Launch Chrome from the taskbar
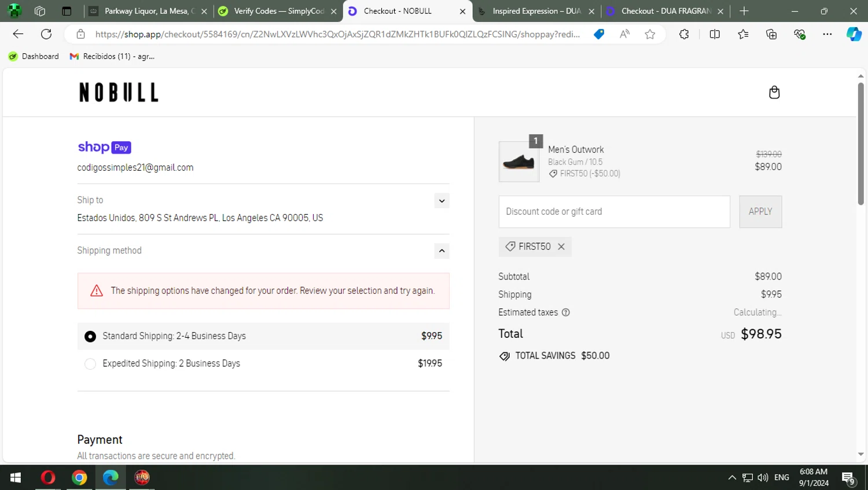Viewport: 868px width, 490px height. point(79,477)
